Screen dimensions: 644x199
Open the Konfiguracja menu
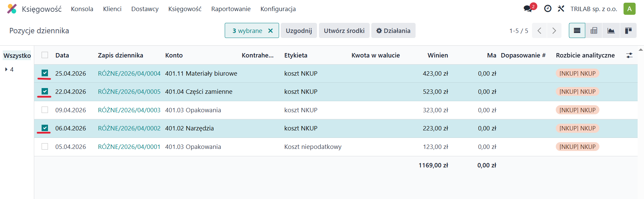coord(278,9)
